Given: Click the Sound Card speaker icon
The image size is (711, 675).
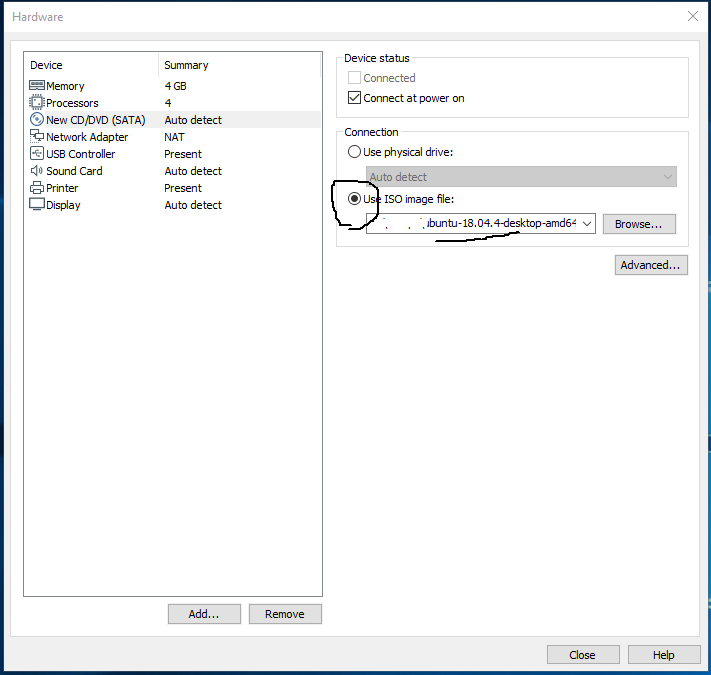Looking at the screenshot, I should 37,171.
